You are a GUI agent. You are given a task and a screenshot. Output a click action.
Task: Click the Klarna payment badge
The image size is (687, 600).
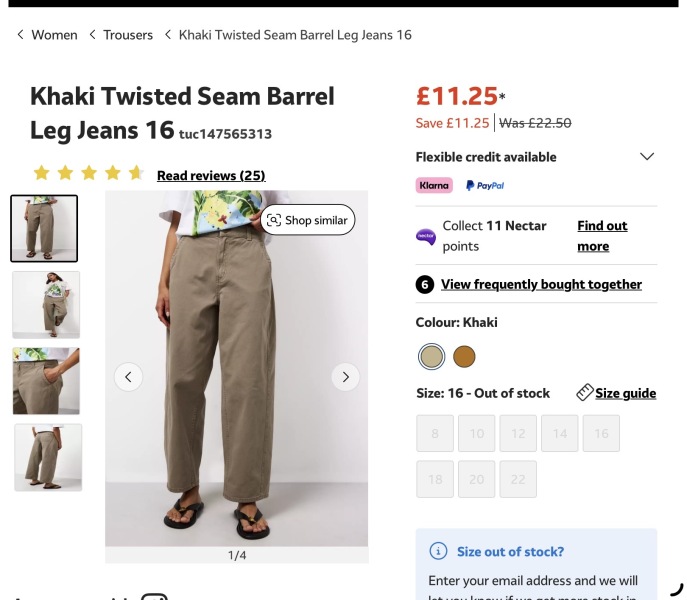pyautogui.click(x=434, y=185)
